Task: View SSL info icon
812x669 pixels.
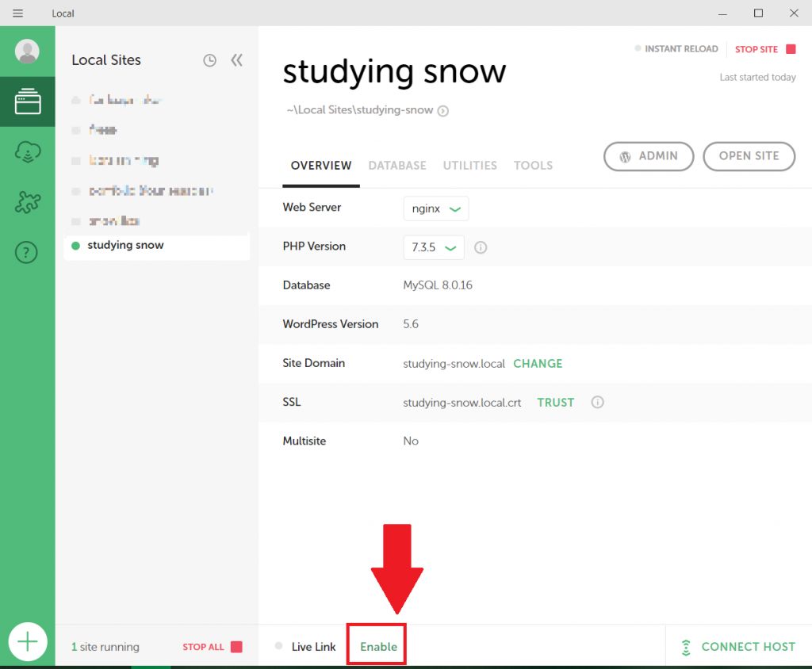Action: [x=597, y=403]
